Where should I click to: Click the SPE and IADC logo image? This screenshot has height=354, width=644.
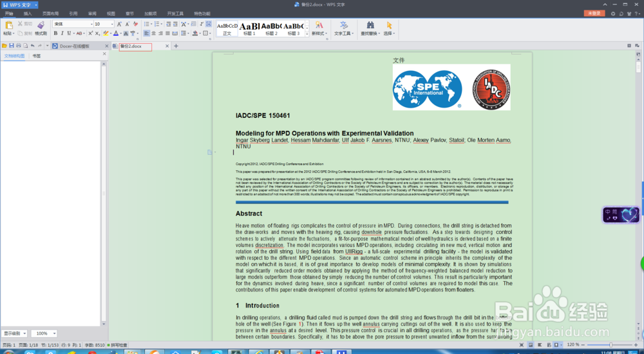point(451,87)
